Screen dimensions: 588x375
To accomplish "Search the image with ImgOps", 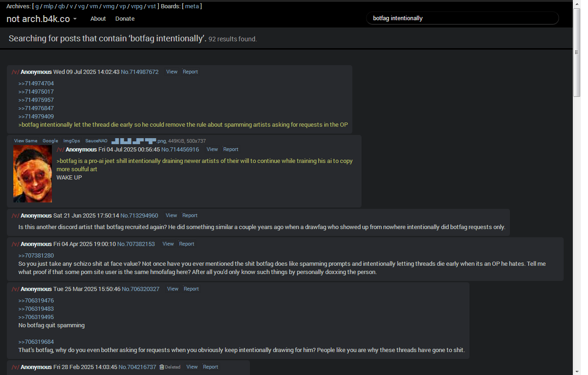I will coord(72,141).
